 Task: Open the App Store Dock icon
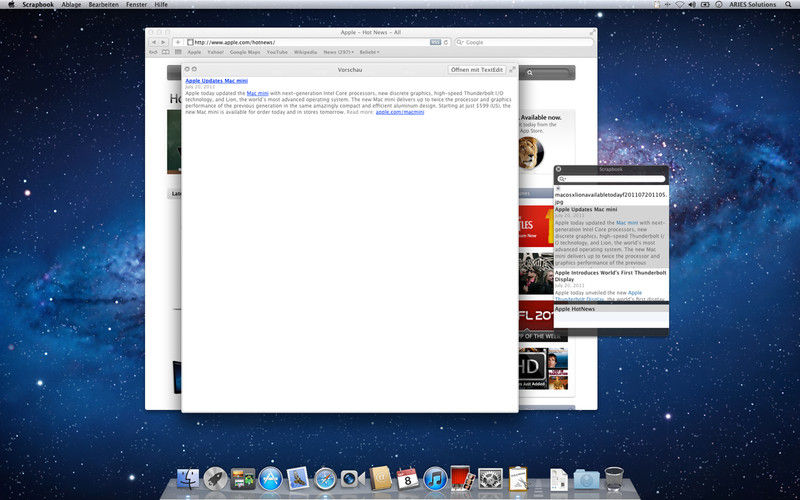(270, 479)
